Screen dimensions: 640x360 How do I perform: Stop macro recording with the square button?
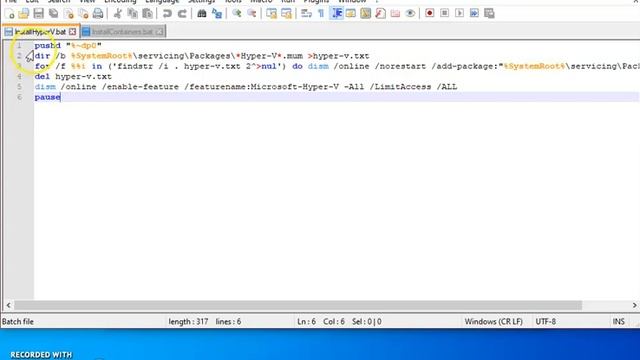444,13
